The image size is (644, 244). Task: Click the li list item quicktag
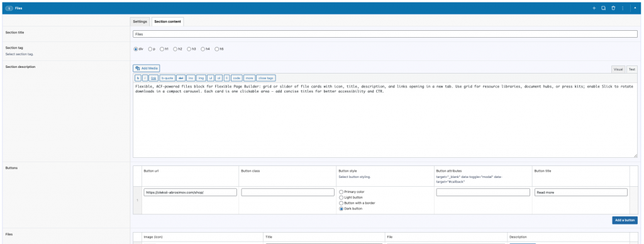coord(226,77)
